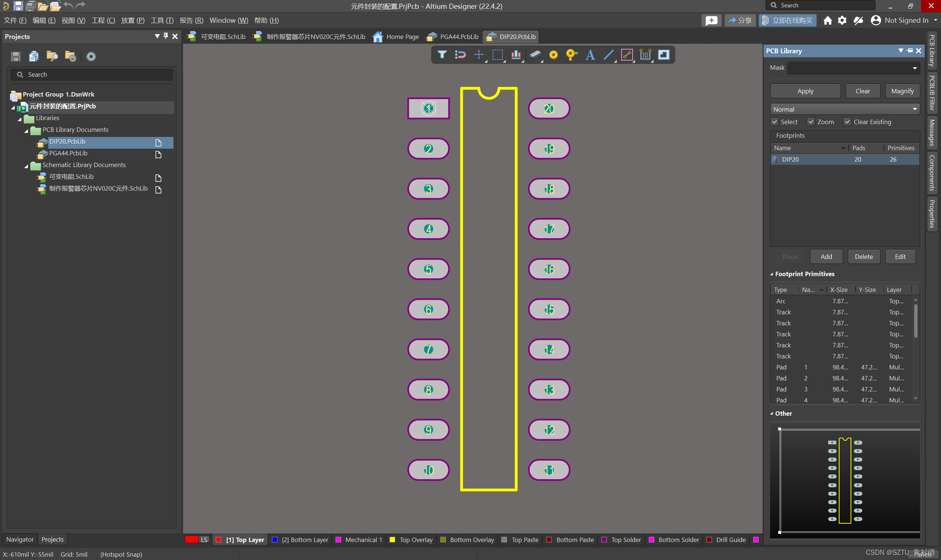Image resolution: width=941 pixels, height=560 pixels.
Task: Select the Place Pad tool
Action: 553,55
